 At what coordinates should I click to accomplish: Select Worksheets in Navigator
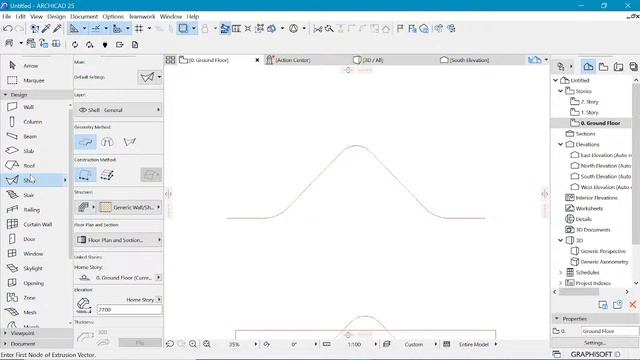point(589,208)
